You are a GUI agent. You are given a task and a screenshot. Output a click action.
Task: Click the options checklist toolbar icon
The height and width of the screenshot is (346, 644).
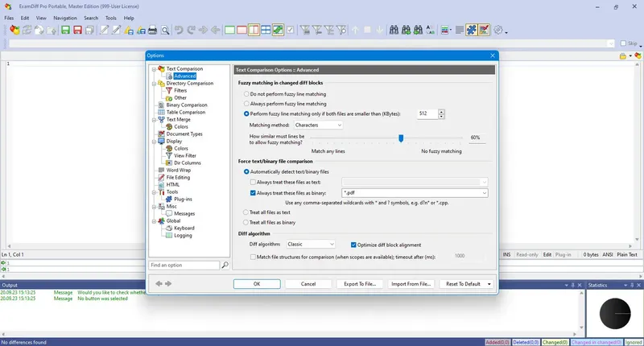click(484, 30)
